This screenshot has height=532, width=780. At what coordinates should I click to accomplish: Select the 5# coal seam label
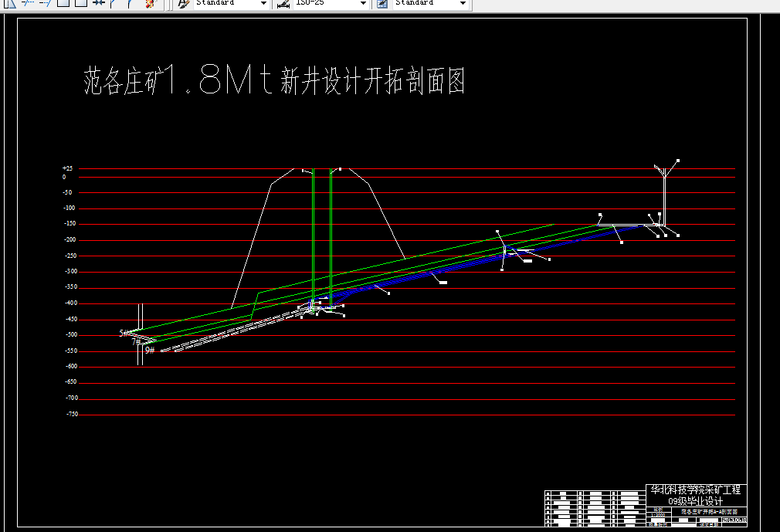(x=124, y=333)
